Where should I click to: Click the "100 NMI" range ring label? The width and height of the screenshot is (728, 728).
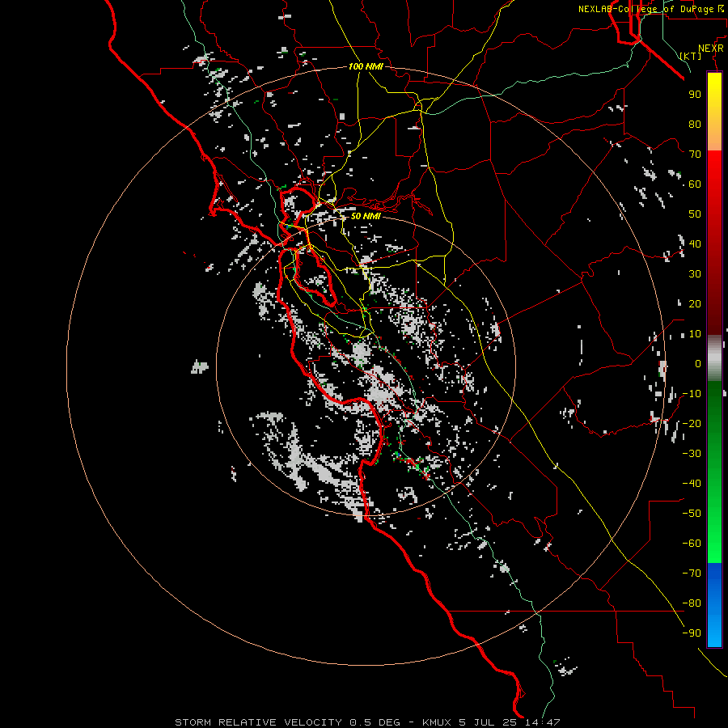pos(366,66)
